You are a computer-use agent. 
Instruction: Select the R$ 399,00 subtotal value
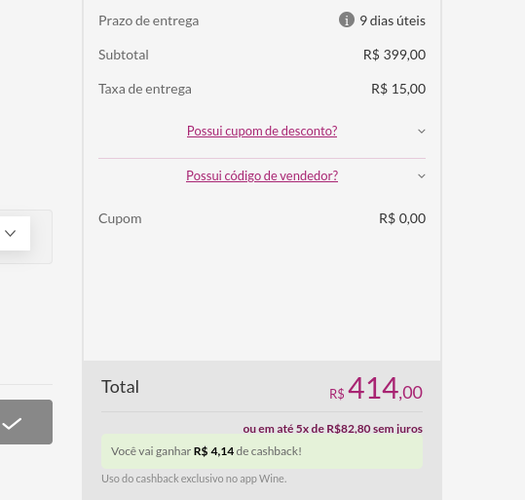click(394, 55)
